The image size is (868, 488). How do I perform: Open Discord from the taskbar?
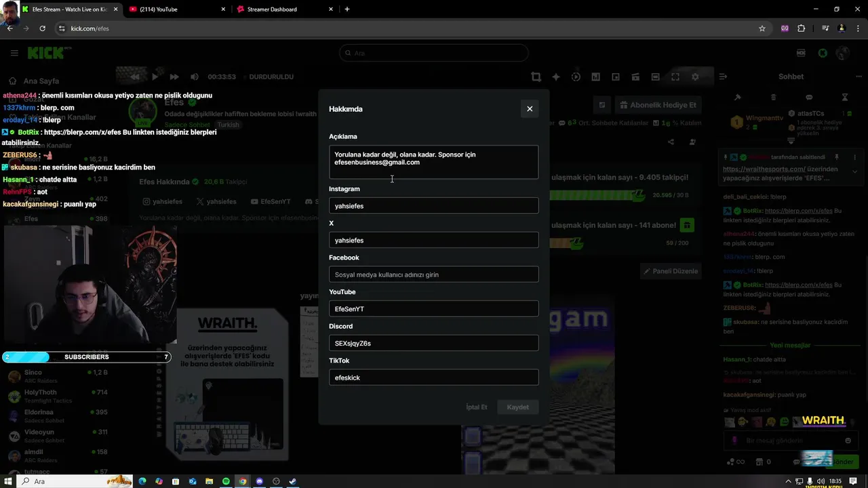(259, 481)
